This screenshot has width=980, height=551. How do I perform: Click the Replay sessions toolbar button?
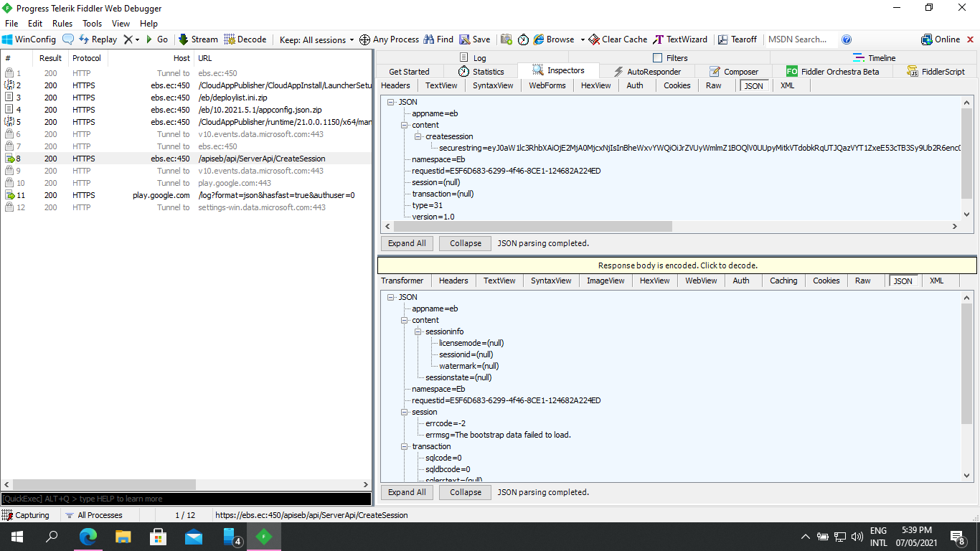pos(98,39)
